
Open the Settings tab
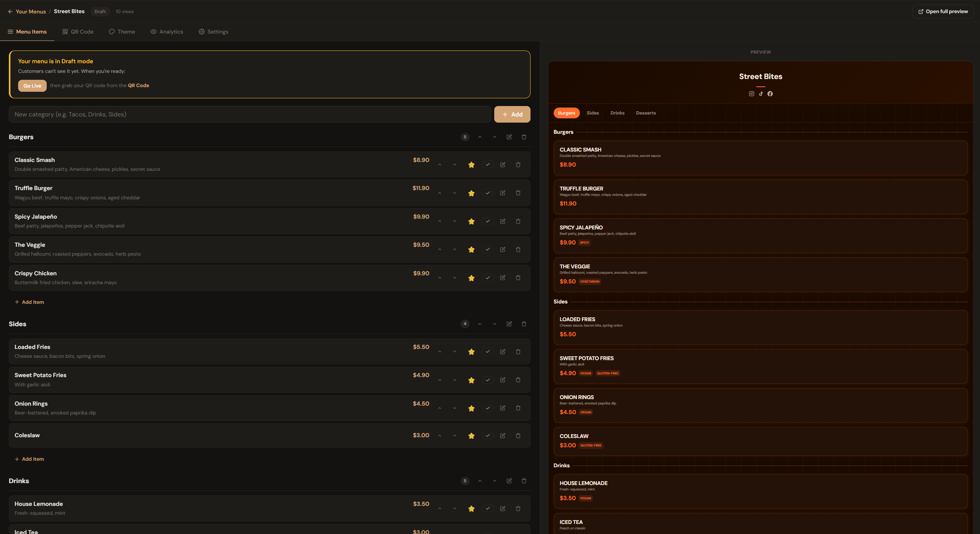coord(214,32)
